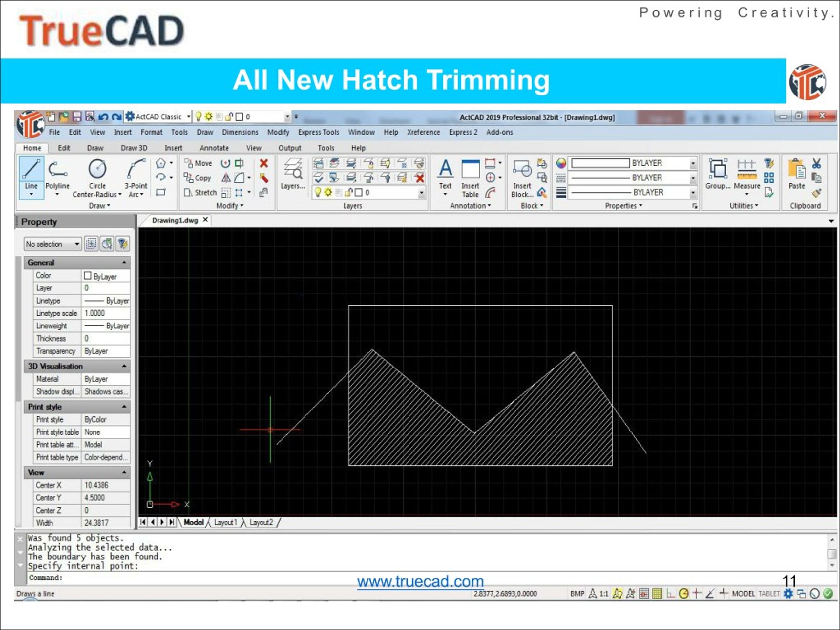Open the File menu
The width and height of the screenshot is (840, 630).
point(54,132)
